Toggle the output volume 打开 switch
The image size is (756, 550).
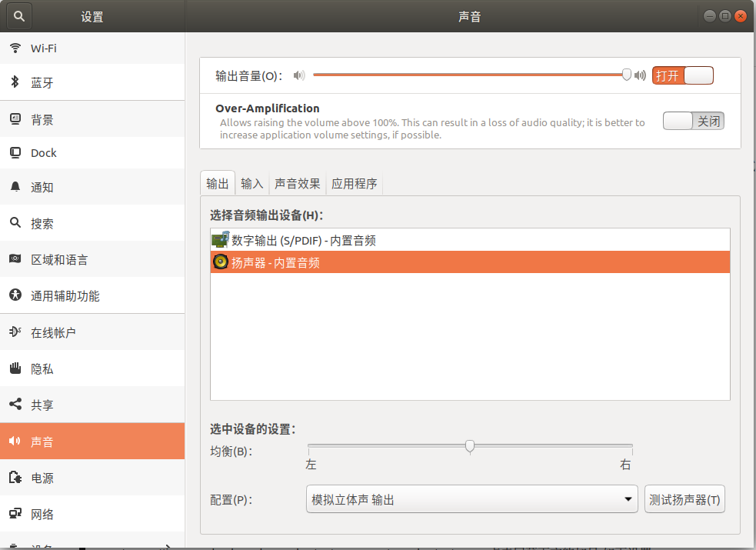(x=683, y=75)
